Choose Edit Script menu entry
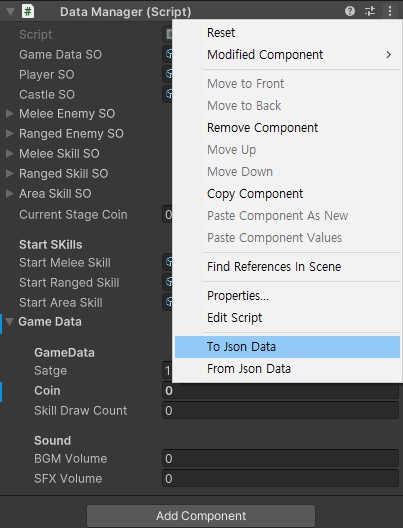403x528 pixels. coord(287,318)
